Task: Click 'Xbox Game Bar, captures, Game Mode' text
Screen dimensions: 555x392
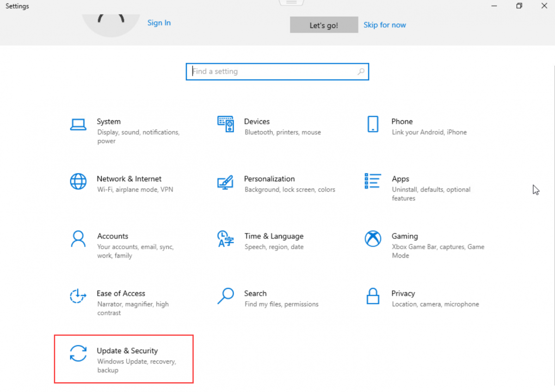Action: [438, 251]
